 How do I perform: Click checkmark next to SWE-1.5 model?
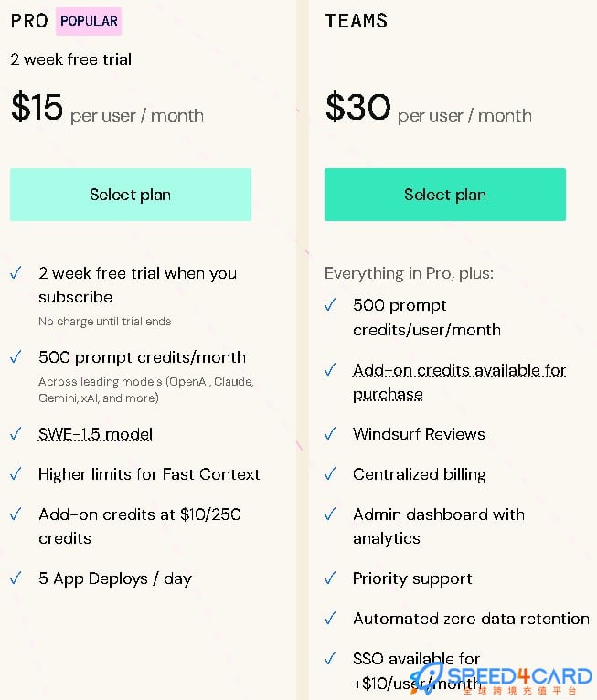click(x=16, y=434)
